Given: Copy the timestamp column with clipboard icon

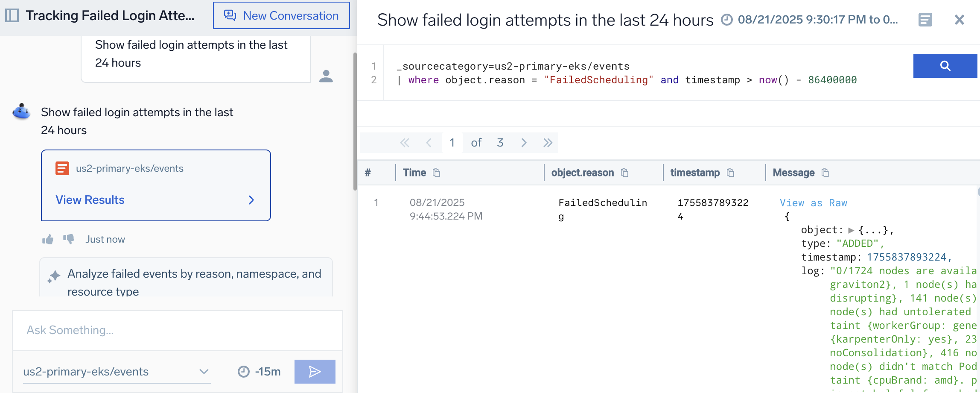Looking at the screenshot, I should (x=730, y=173).
